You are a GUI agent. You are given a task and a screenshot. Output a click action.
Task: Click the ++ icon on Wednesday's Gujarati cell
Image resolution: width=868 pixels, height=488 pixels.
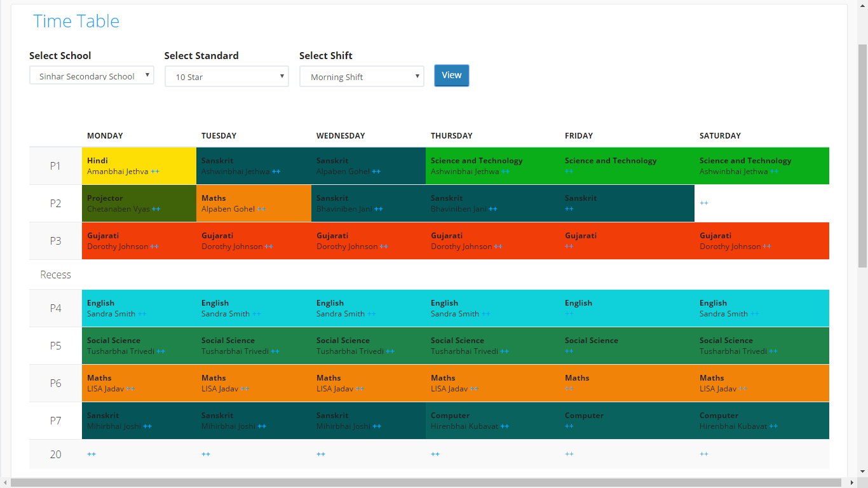pos(384,246)
